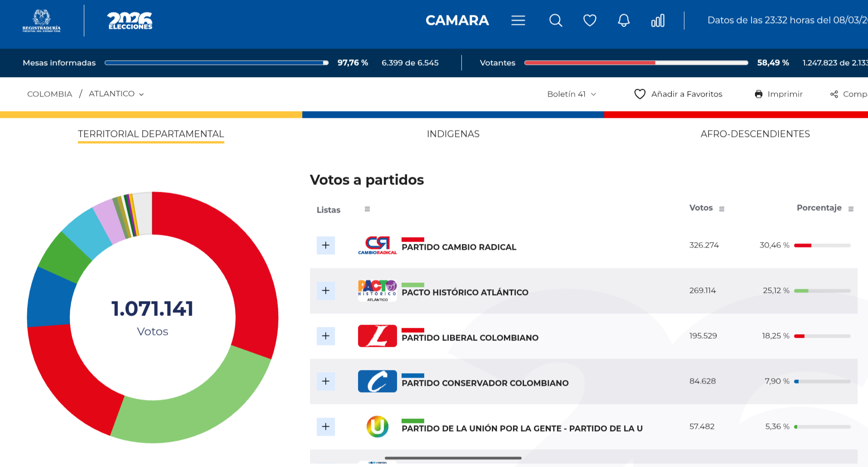Click the 18,25 % percentage value
The image size is (868, 467).
click(x=776, y=336)
